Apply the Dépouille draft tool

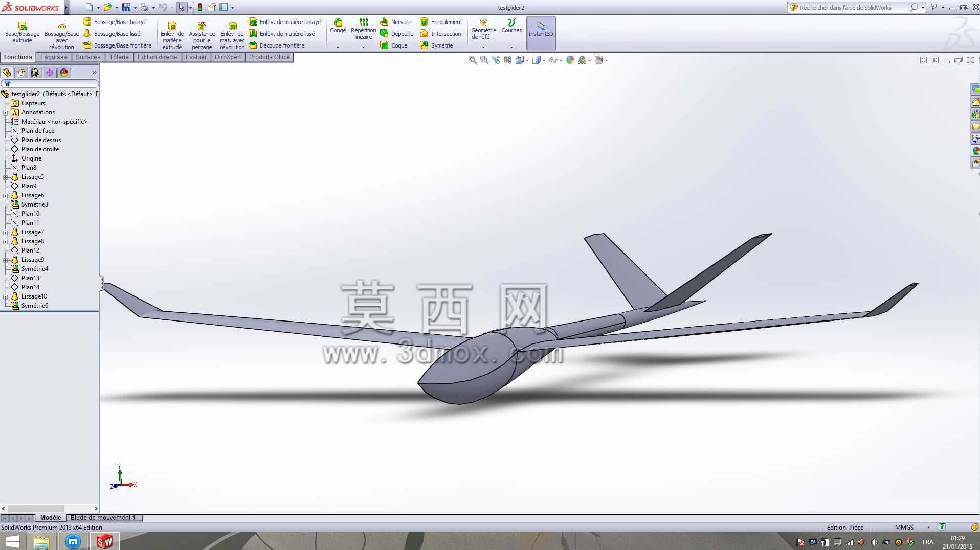(x=397, y=34)
